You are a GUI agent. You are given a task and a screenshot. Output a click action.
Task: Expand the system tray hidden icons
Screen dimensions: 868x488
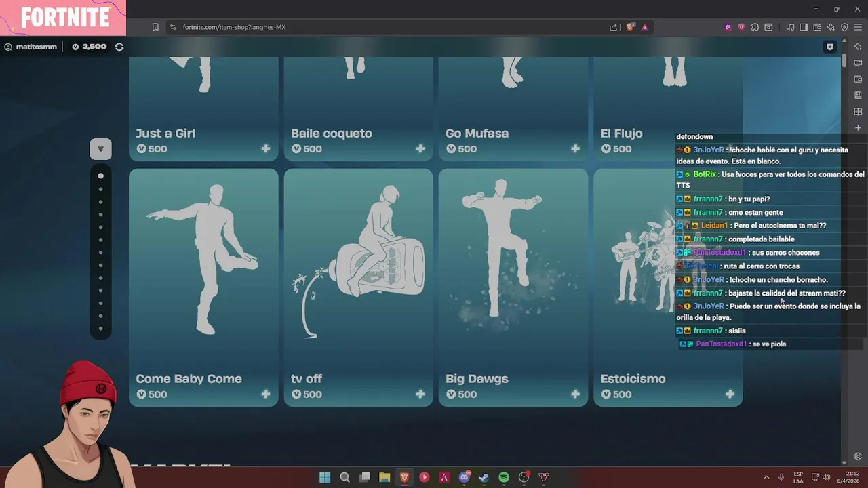pos(766,477)
